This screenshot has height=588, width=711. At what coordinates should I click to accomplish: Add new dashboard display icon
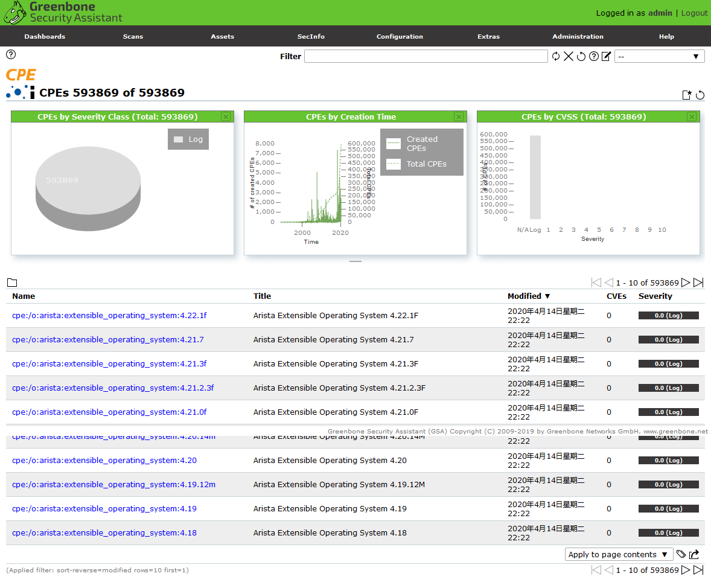[687, 95]
